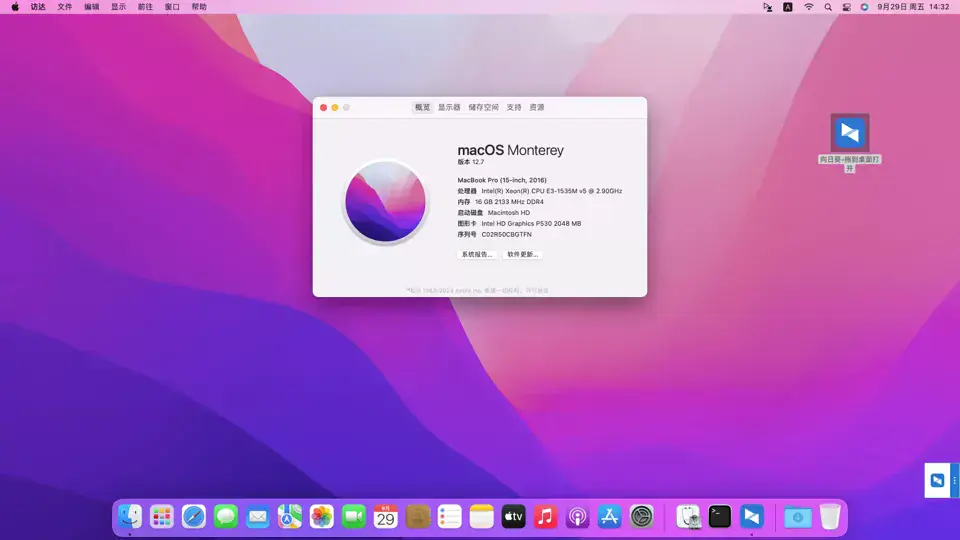Screen dimensions: 960x540
Task: Open the Messages app in the Dock
Action: (x=226, y=517)
